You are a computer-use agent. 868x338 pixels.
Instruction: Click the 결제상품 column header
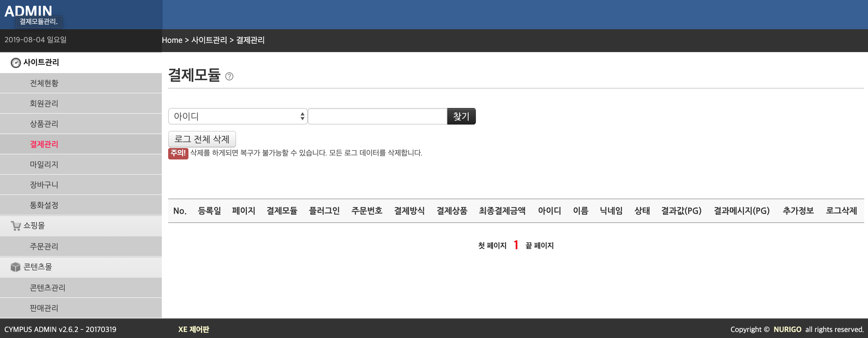click(452, 211)
